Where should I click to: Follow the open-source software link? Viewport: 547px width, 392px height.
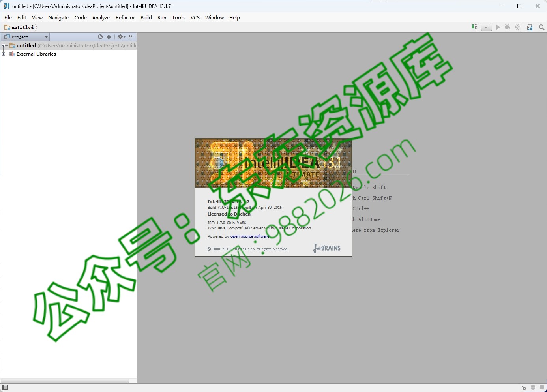click(250, 236)
